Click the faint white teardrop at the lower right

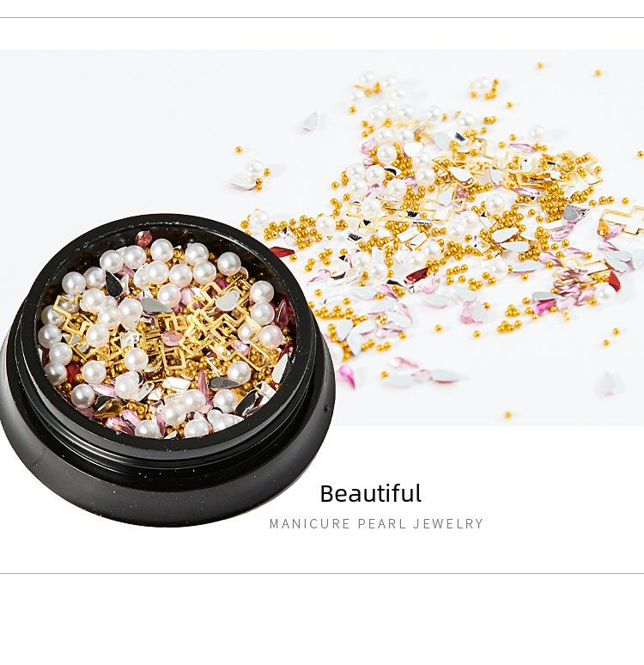tap(610, 383)
